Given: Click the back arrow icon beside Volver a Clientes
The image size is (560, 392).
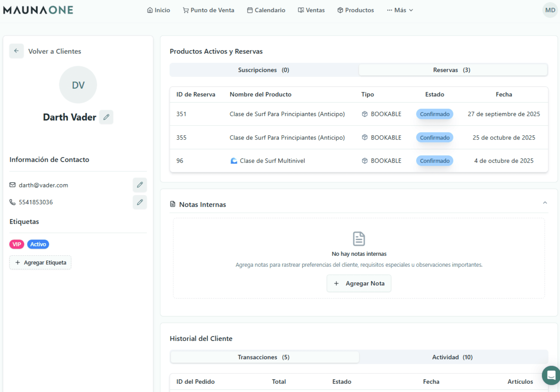Looking at the screenshot, I should (16, 51).
